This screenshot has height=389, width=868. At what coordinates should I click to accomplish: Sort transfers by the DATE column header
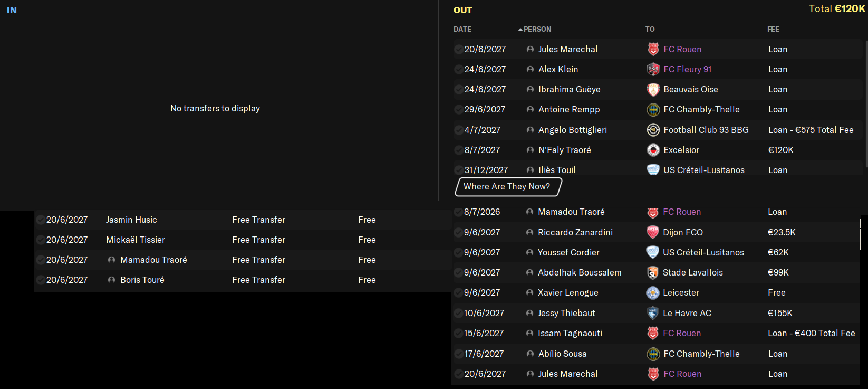point(462,29)
